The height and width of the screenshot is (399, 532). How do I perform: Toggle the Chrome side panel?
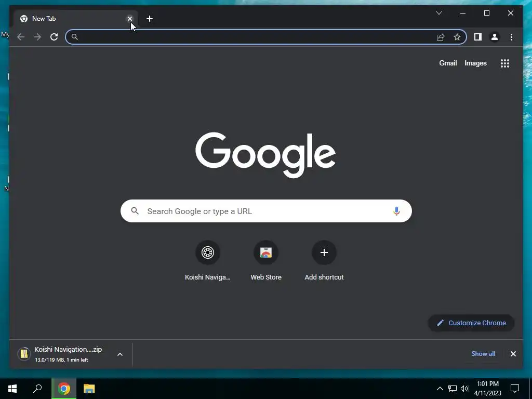click(x=478, y=37)
